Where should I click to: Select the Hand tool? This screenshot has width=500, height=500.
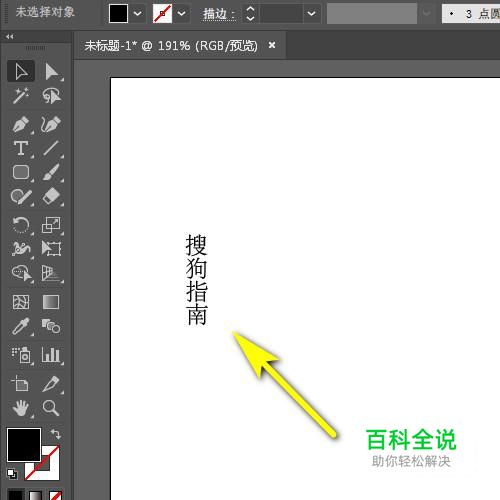click(21, 408)
